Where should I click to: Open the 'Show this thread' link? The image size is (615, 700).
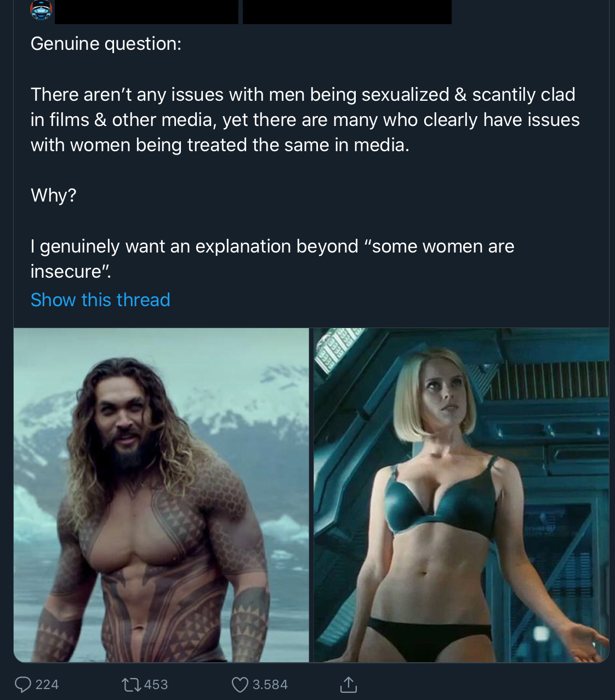point(100,300)
